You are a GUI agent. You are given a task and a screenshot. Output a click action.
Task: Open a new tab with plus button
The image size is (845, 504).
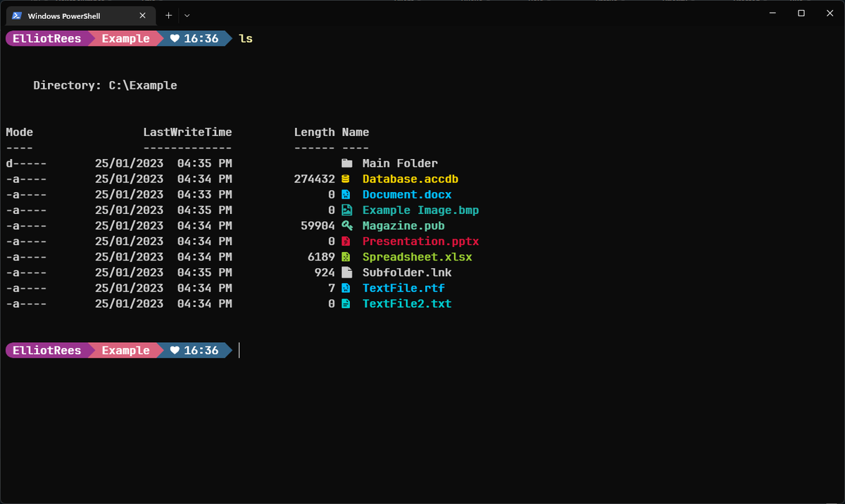click(168, 15)
